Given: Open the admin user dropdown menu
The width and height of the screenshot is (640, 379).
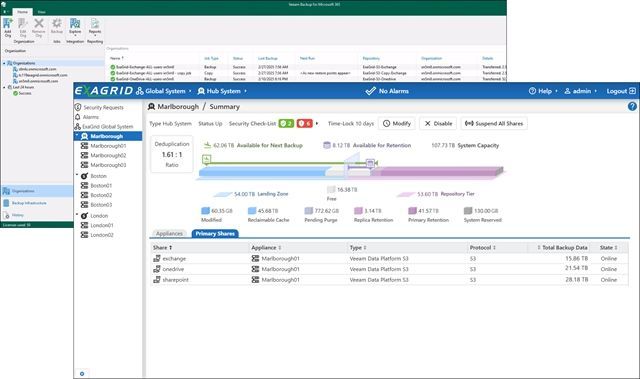Looking at the screenshot, I should coord(580,91).
